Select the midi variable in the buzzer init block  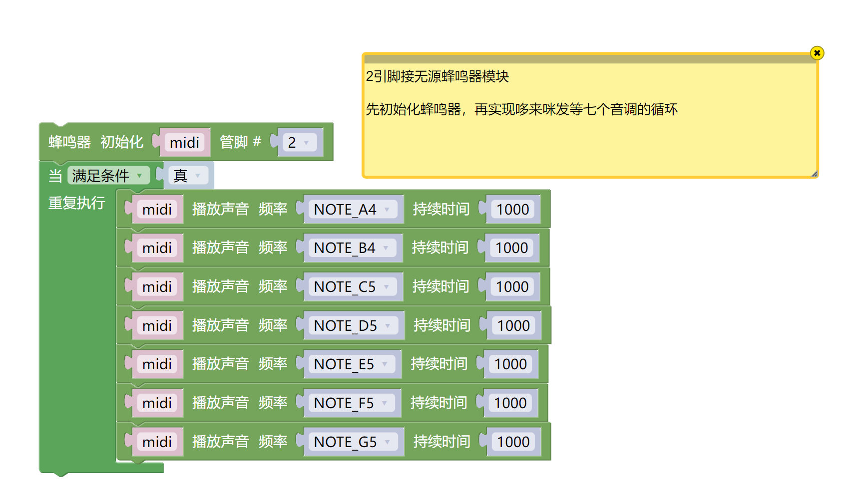[x=184, y=142]
